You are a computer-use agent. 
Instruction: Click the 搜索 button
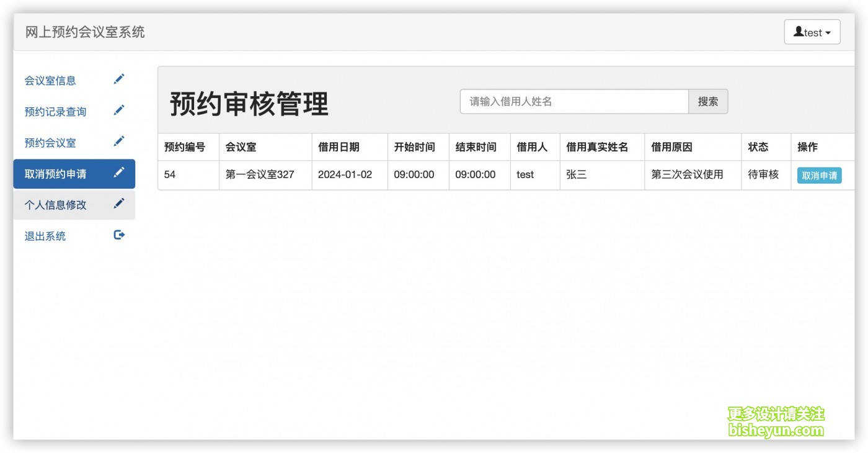(708, 102)
